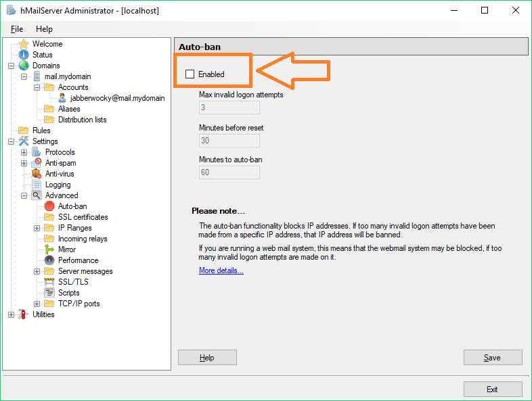Viewport: 532px width, 401px height.
Task: Expand the Server messages node
Action: pyautogui.click(x=37, y=271)
